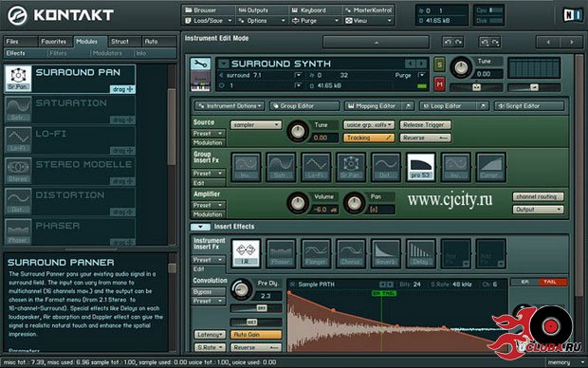Image resolution: width=588 pixels, height=368 pixels.
Task: Toggle the Solo S button
Action: [439, 64]
